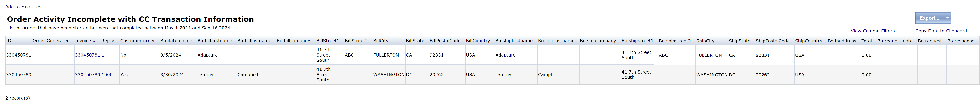Image resolution: width=980 pixels, height=108 pixels.
Task: Click the Customer order column header
Action: 138,41
